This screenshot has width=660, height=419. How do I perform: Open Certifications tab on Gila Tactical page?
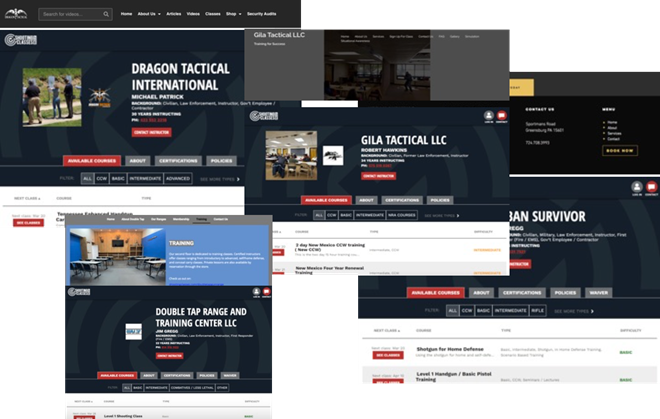point(402,200)
